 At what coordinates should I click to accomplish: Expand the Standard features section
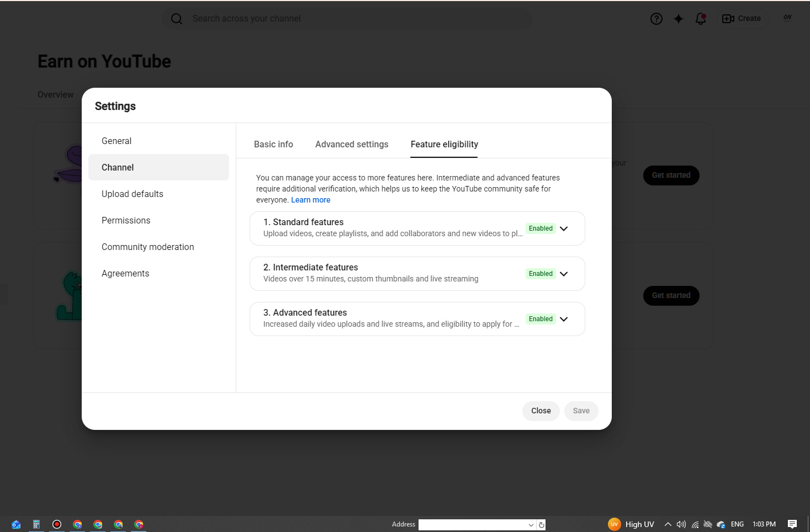tap(564, 228)
